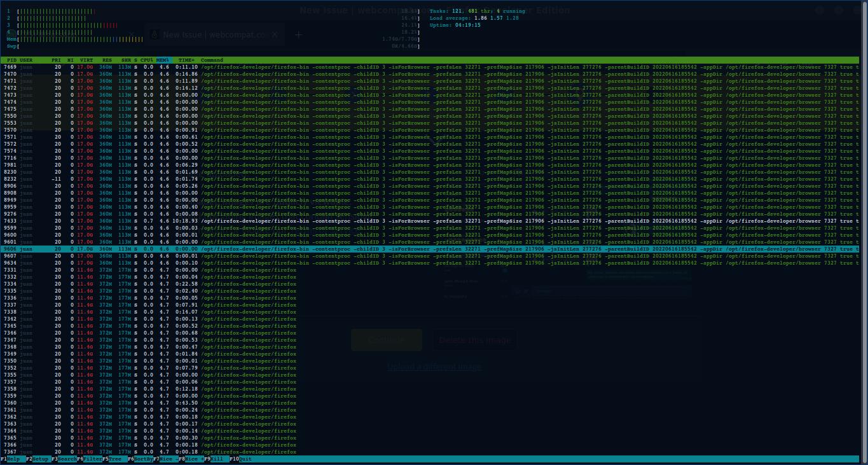Open a new browser tab with the plus
The height and width of the screenshot is (465, 868).
click(x=299, y=35)
